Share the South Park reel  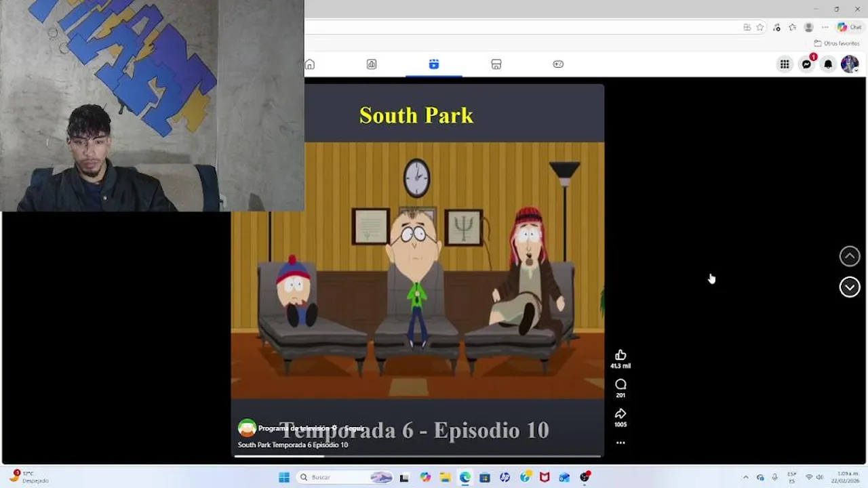point(620,413)
